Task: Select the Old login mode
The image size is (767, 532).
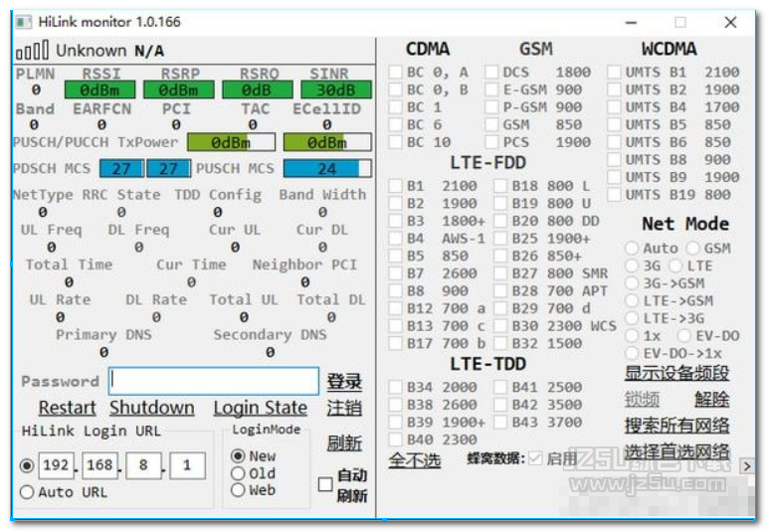Action: [x=238, y=473]
